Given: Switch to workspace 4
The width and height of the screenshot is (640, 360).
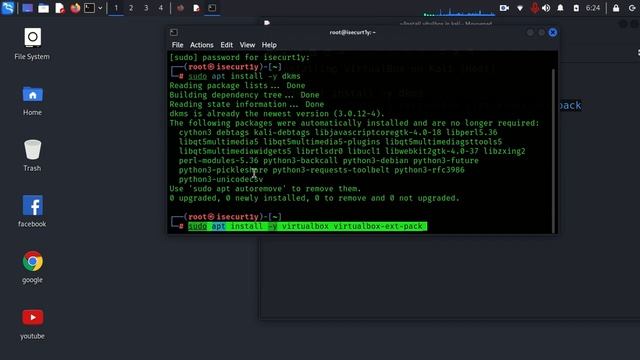Looking at the screenshot, I should 161,8.
